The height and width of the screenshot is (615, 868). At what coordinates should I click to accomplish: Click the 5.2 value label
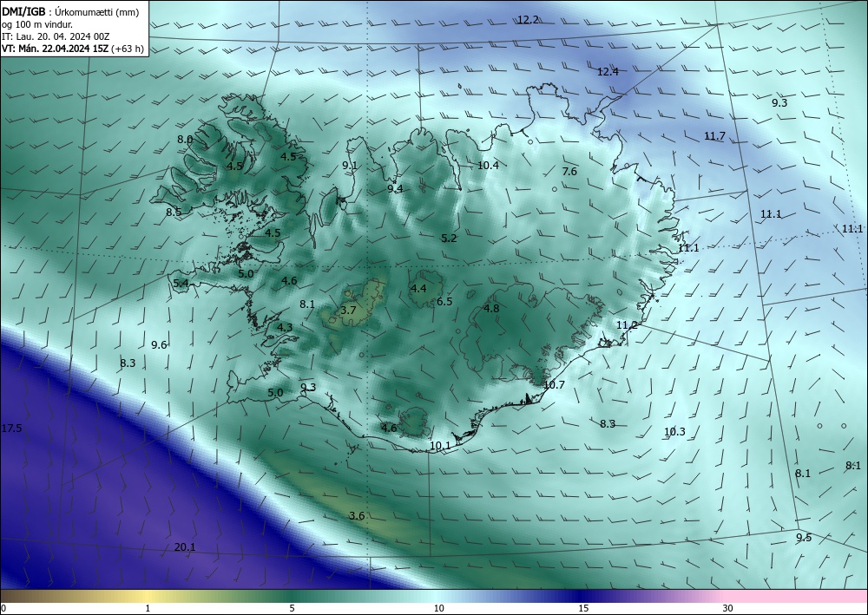click(x=449, y=239)
